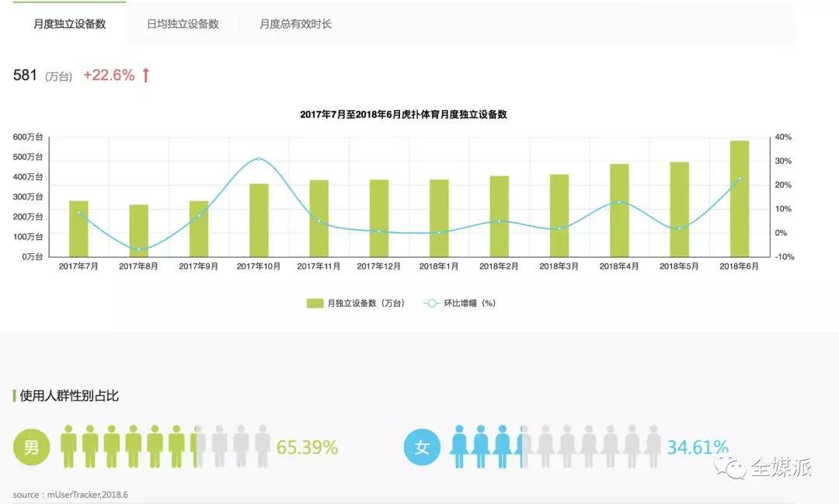Select the 2018年3月 bar
This screenshot has width=839, height=504.
click(x=559, y=216)
